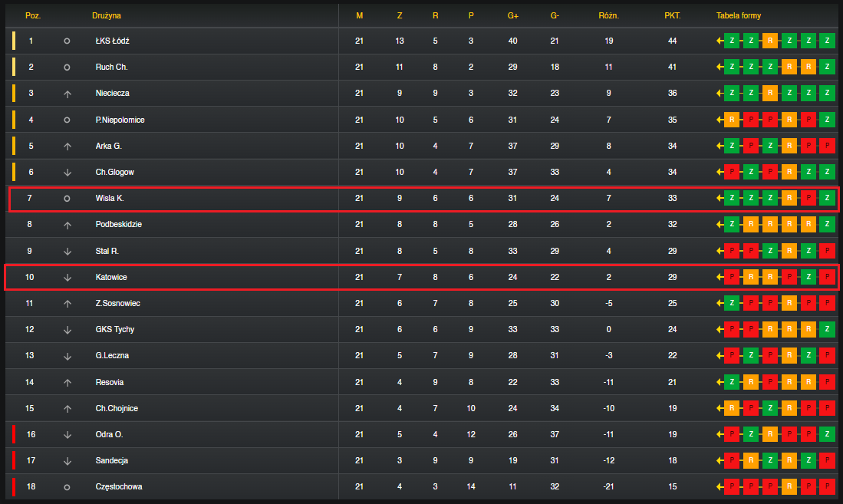Click the down trend arrow beside Ch.Glogow
Screen dimensions: 843x504
click(x=68, y=173)
